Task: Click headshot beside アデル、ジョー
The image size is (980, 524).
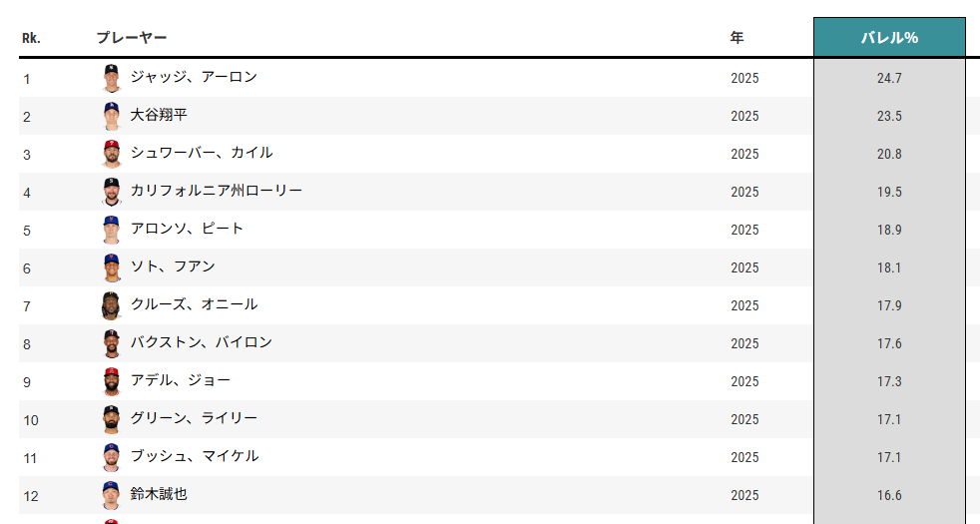Action: coord(111,381)
